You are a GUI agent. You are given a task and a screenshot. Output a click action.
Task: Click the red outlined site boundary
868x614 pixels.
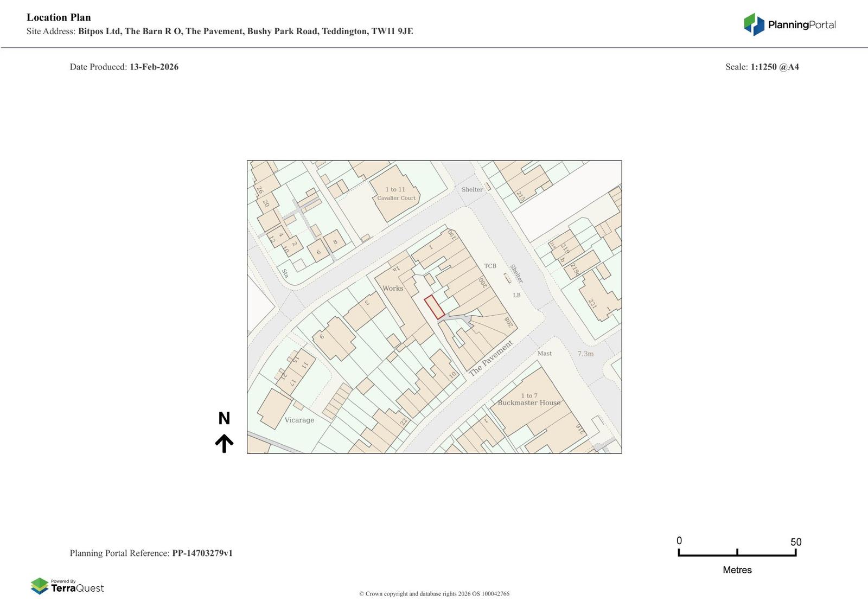[434, 307]
